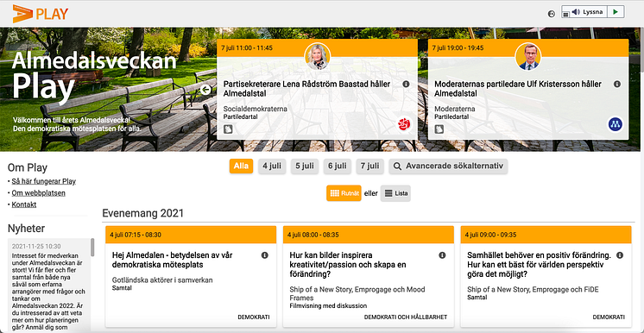Screen dimensions: 644x333
Task: Filter events to 5 juli
Action: [305, 166]
